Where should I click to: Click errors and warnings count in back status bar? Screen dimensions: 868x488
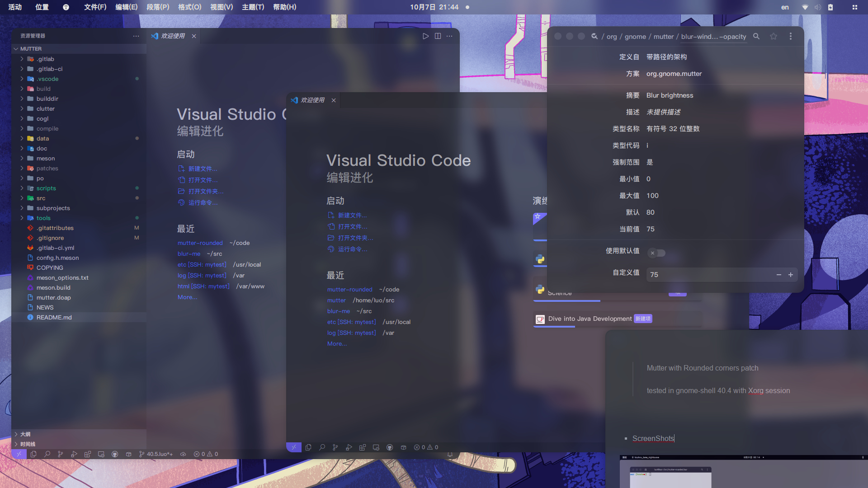tap(206, 454)
